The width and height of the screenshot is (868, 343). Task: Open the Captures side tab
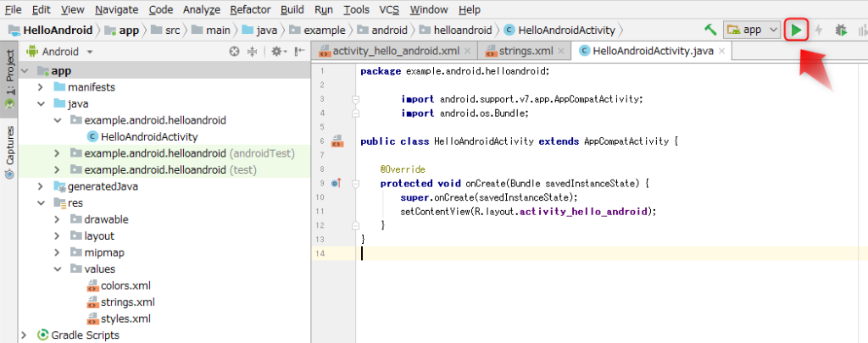[9, 152]
